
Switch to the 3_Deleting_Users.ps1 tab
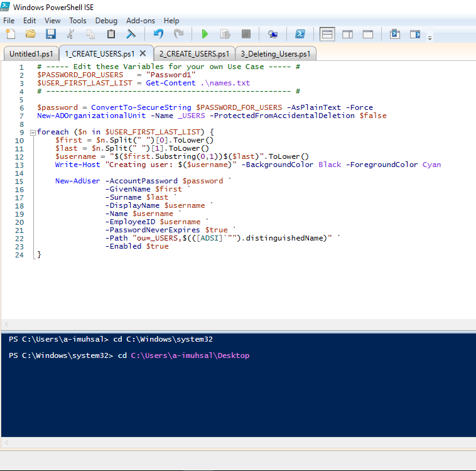click(276, 53)
